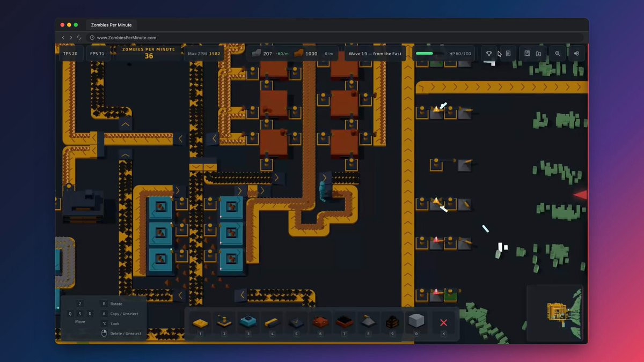Click the load-from-folder icon

pyautogui.click(x=538, y=54)
